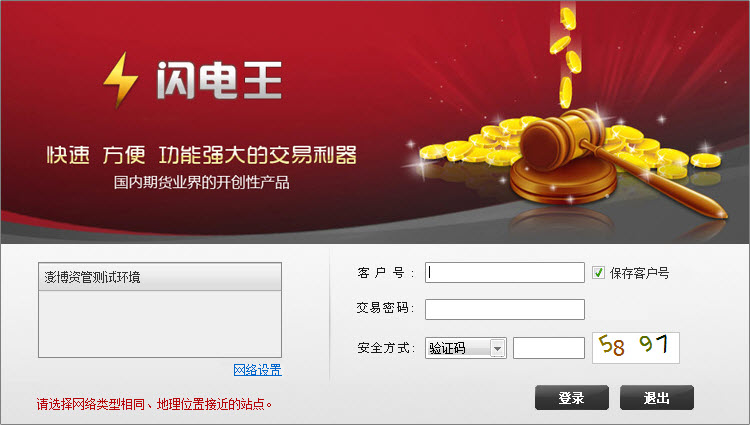Viewport: 750px width, 425px height.
Task: Select 澎博资管测试环境 in the server list
Action: point(160,277)
